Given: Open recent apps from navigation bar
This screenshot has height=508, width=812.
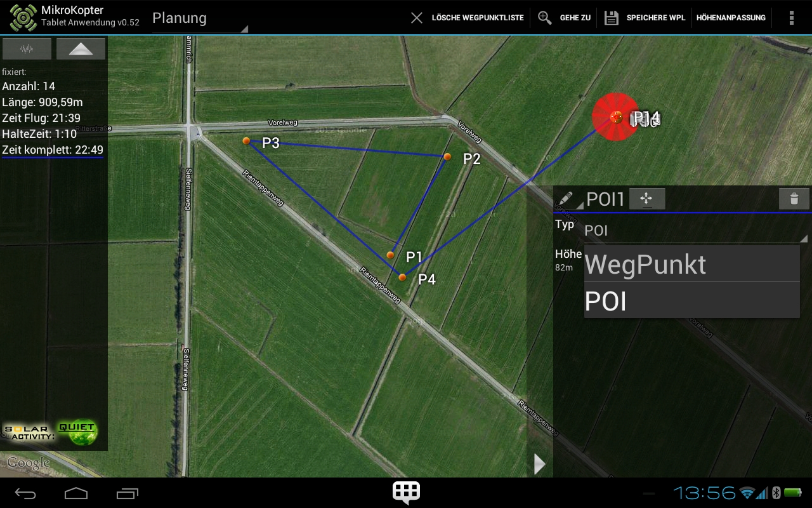Looking at the screenshot, I should (x=127, y=493).
